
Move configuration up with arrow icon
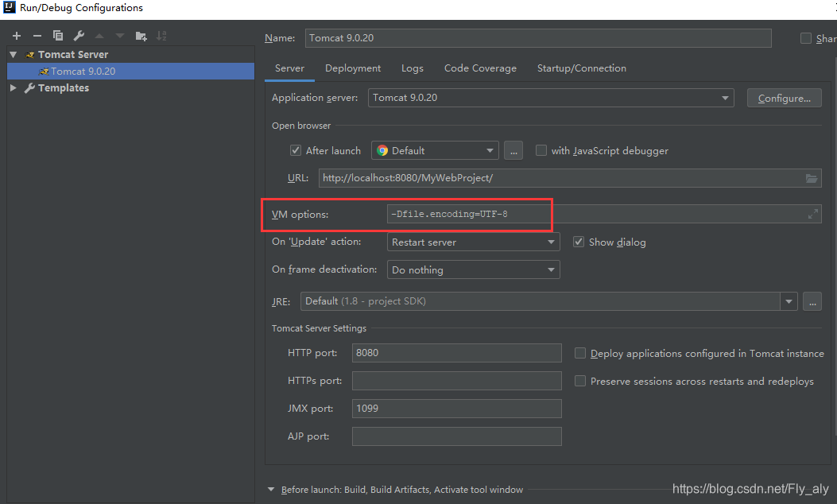[99, 36]
